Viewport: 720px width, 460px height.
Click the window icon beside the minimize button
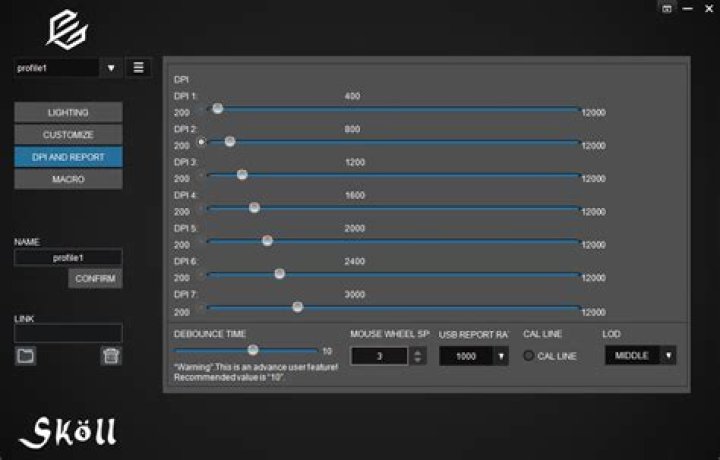pos(667,8)
